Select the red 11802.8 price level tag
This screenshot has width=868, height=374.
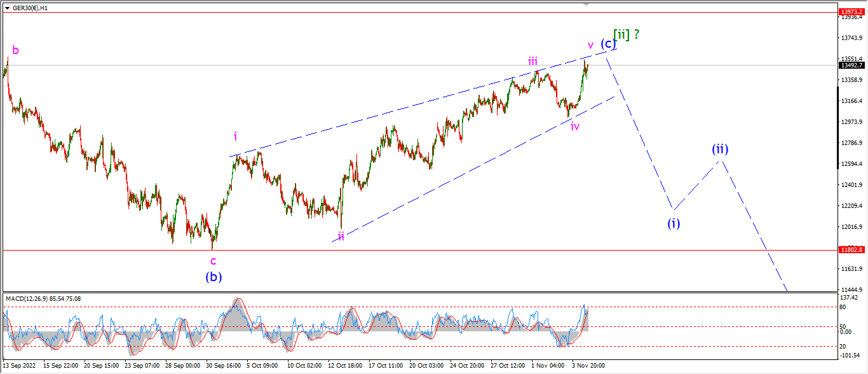(851, 250)
